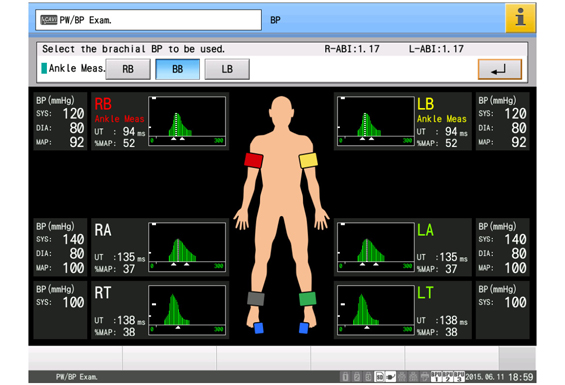Viewport: 565px width, 385px height.
Task: Click the blue right-toe cuff
Action: (259, 328)
